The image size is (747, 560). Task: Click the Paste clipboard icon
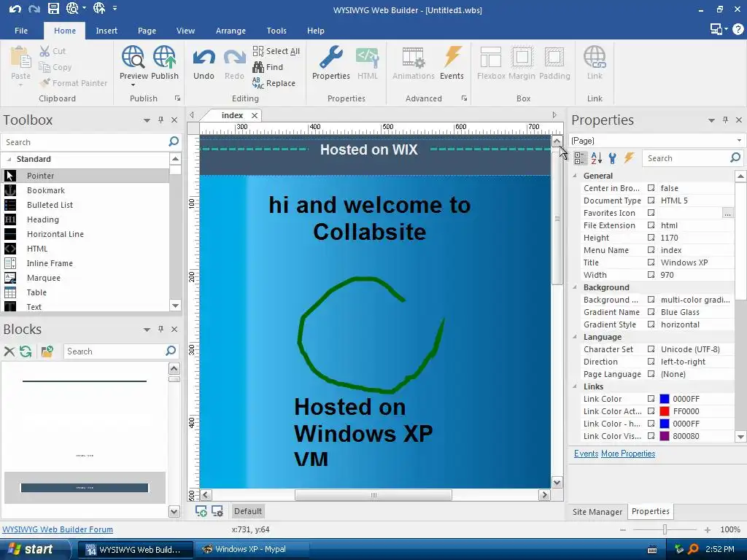pyautogui.click(x=20, y=57)
